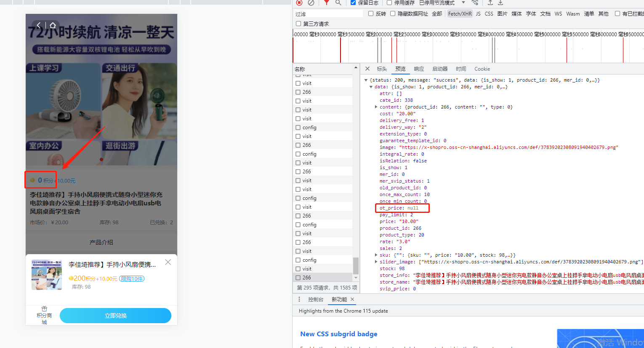This screenshot has width=644, height=348.
Task: Open the 响应 tab
Action: 419,69
